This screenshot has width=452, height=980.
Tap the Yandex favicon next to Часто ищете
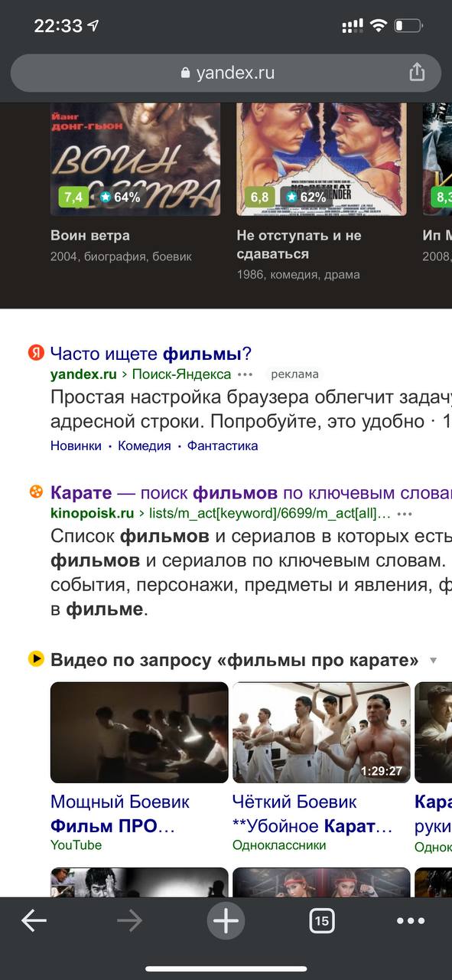(x=36, y=354)
